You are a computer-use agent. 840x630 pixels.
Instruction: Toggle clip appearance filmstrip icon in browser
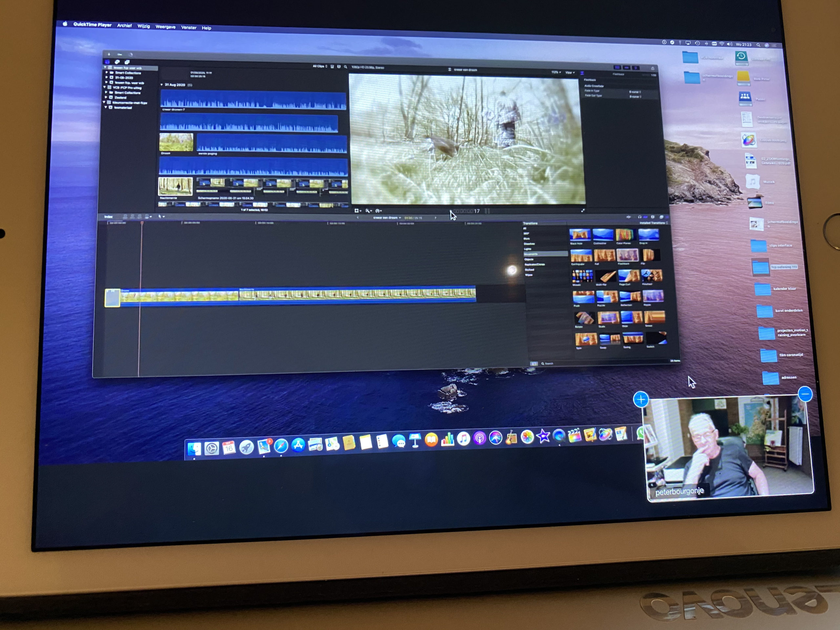332,67
